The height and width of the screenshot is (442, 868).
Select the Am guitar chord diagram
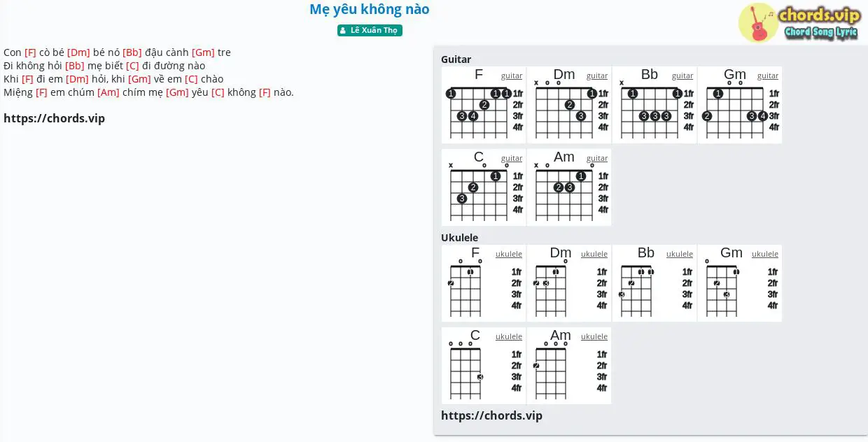tap(569, 187)
